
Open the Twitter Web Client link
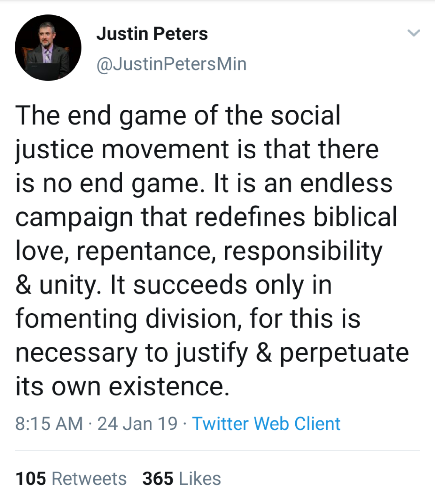point(266,424)
